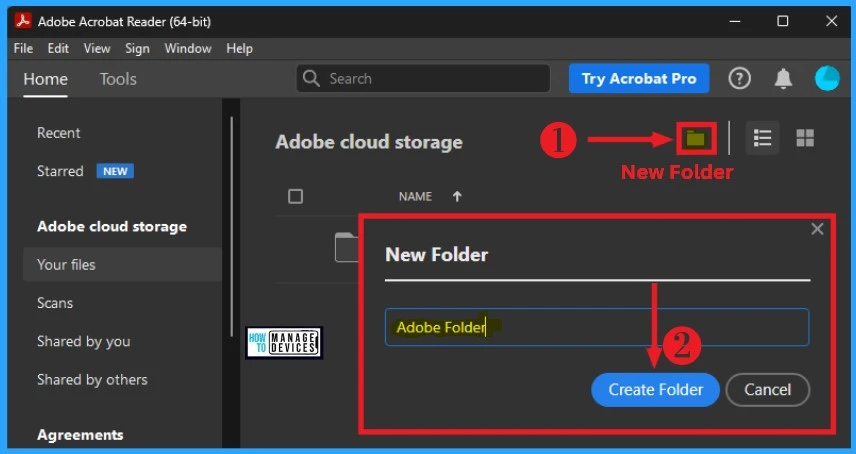This screenshot has width=856, height=454.
Task: Select Your files in the sidebar
Action: (x=122, y=265)
